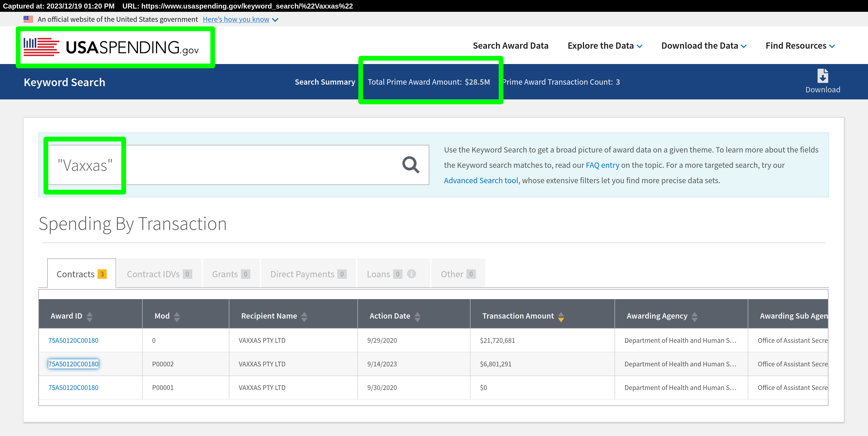
Task: Sort by Awarding Agency column arrows
Action: pyautogui.click(x=694, y=317)
